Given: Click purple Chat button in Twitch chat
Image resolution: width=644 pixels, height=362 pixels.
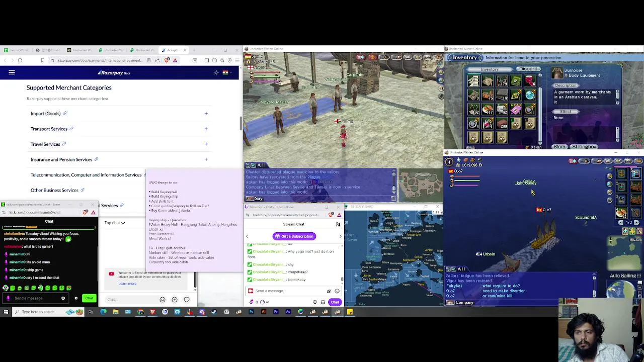Looking at the screenshot, I should 335,302.
